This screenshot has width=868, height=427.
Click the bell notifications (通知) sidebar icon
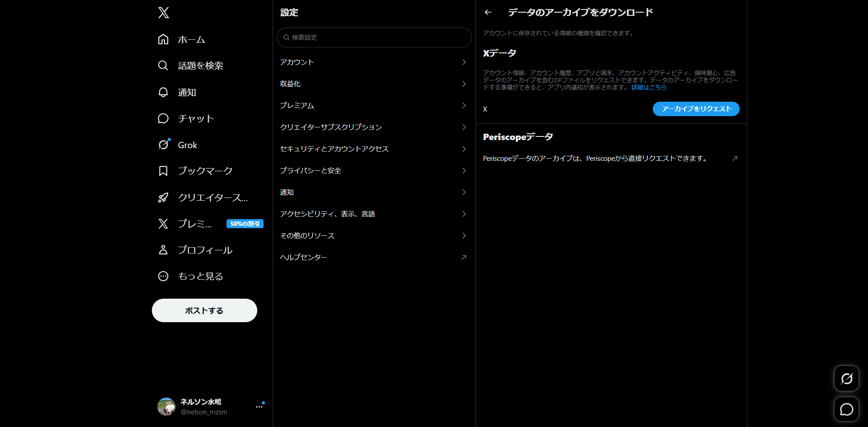(163, 92)
